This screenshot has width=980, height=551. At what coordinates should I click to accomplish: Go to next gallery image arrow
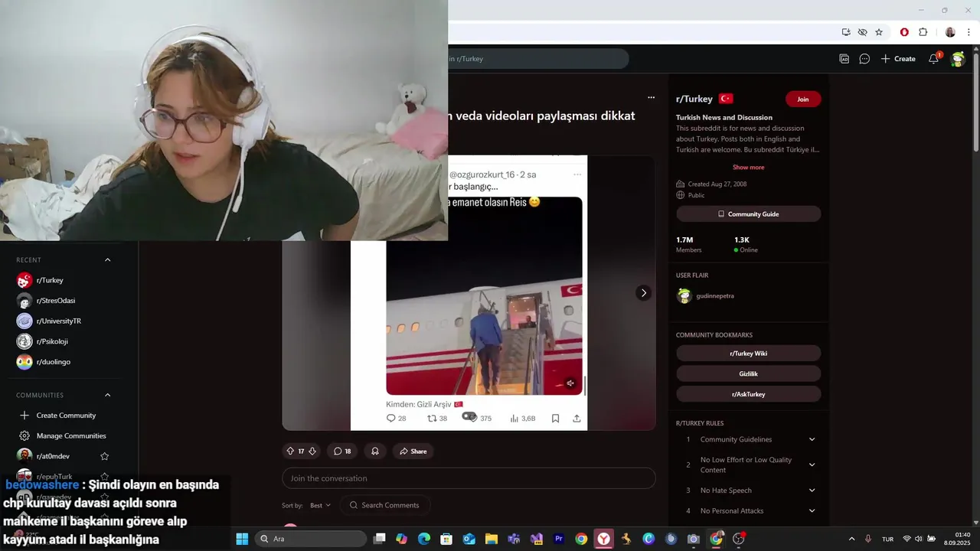643,293
